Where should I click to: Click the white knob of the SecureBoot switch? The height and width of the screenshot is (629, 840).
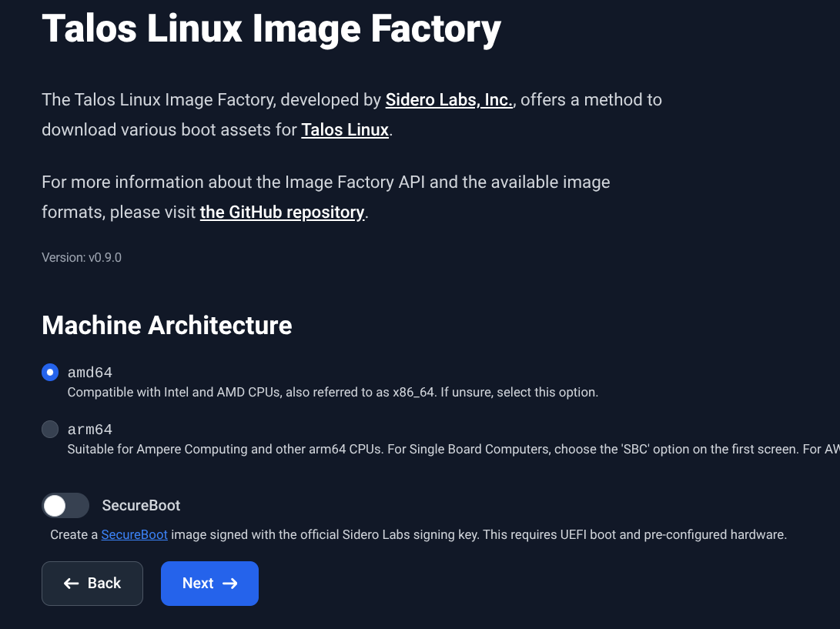[x=55, y=505]
